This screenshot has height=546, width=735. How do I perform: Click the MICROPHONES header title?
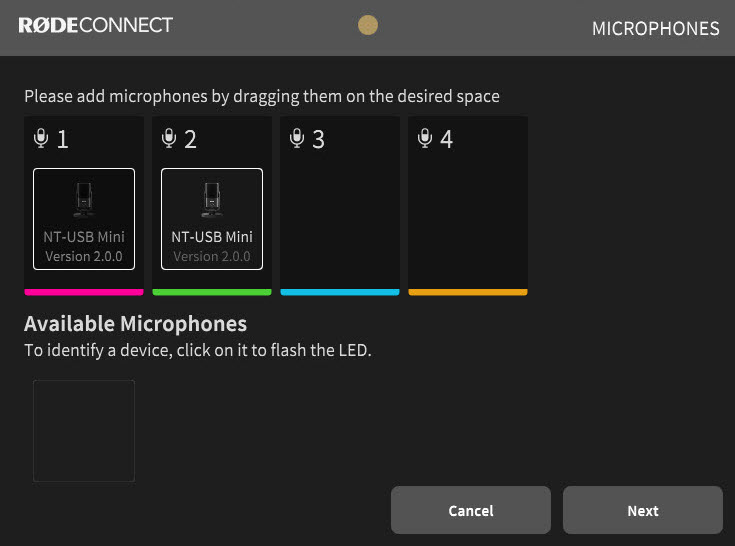[655, 29]
